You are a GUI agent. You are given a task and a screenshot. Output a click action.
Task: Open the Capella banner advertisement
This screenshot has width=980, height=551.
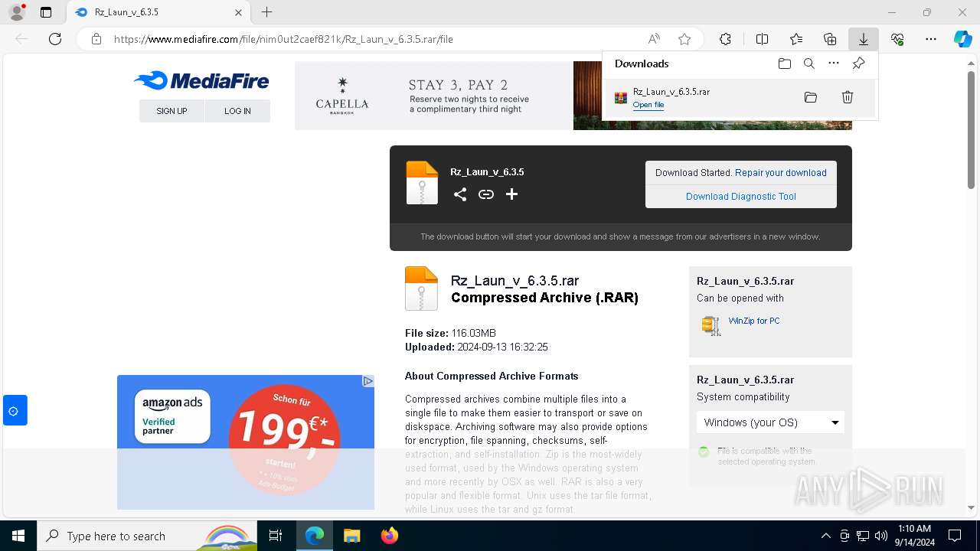pos(434,96)
